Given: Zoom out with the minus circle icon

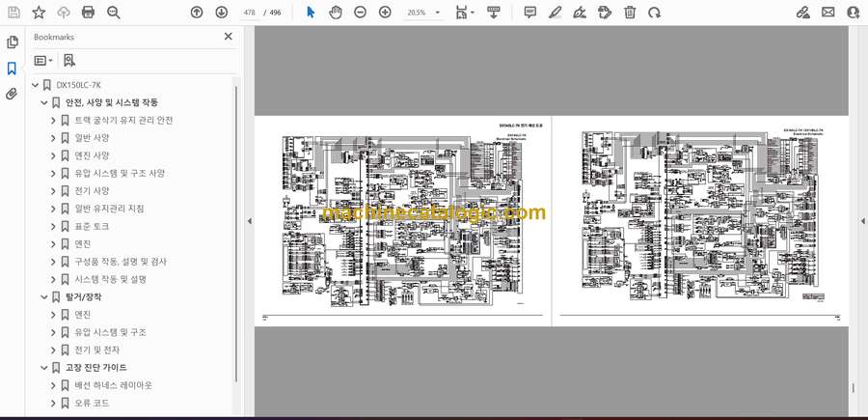Looking at the screenshot, I should click(361, 13).
